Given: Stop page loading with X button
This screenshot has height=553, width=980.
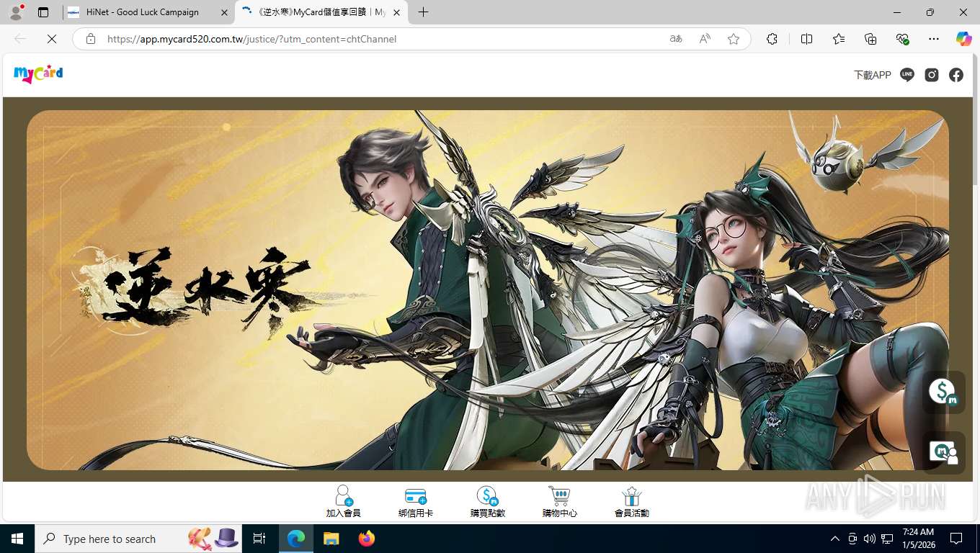Looking at the screenshot, I should tap(52, 39).
